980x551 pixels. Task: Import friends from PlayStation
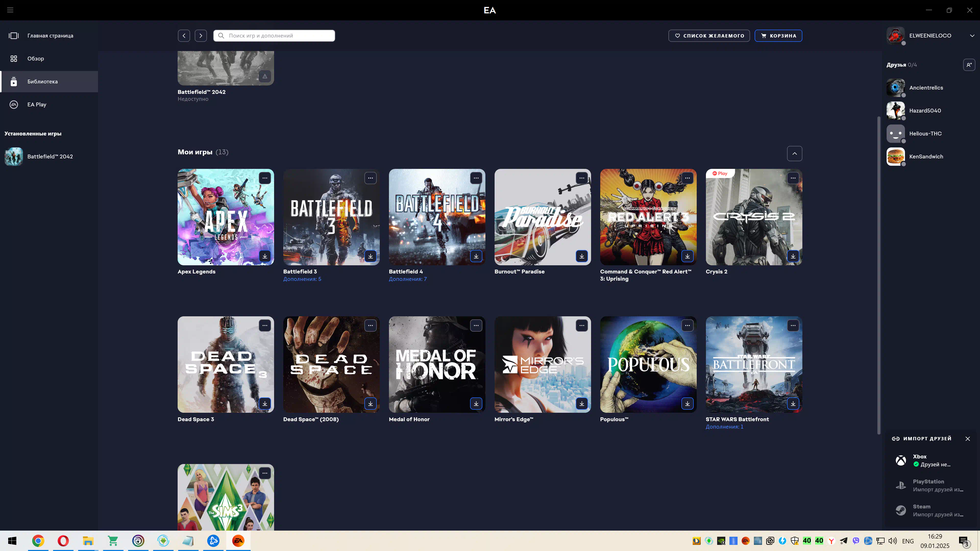930,485
